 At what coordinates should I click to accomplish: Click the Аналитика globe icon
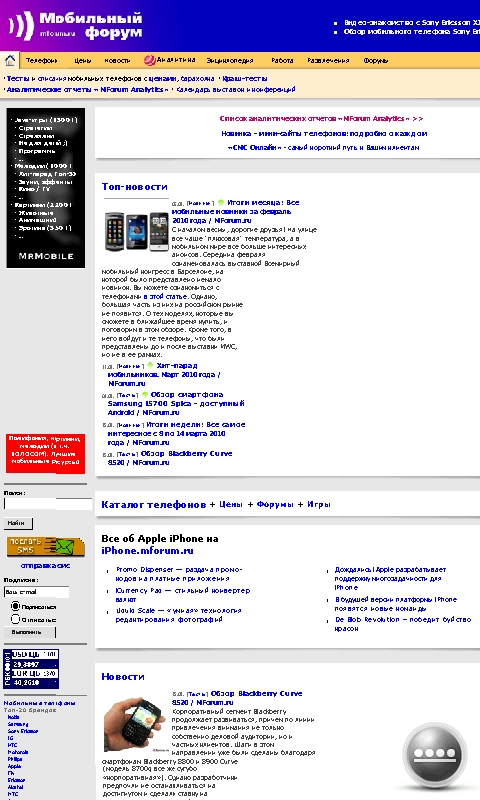coord(149,60)
